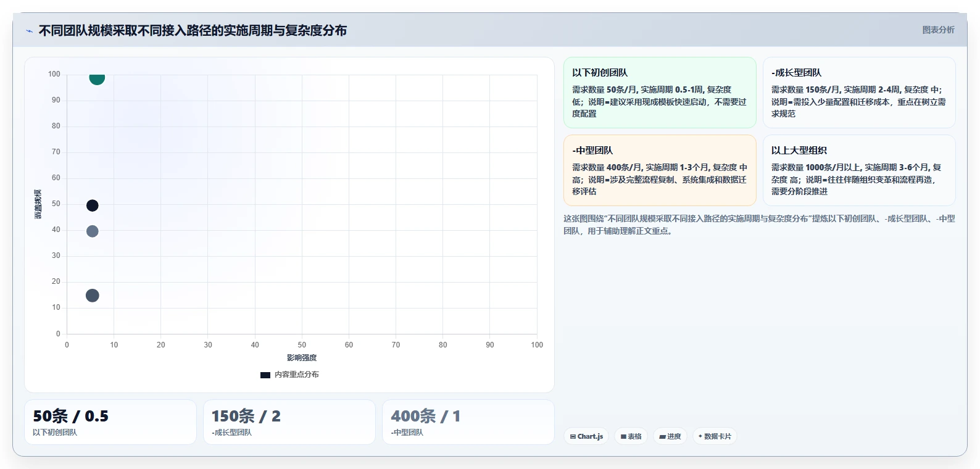Select the slate data point at 15
Screen dimensions: 980x469
pos(92,296)
